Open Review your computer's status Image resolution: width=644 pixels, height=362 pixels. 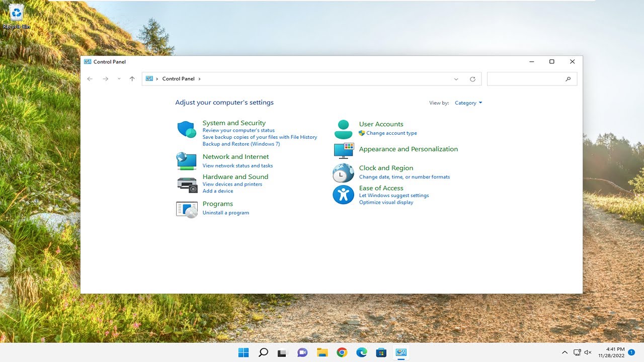click(238, 130)
